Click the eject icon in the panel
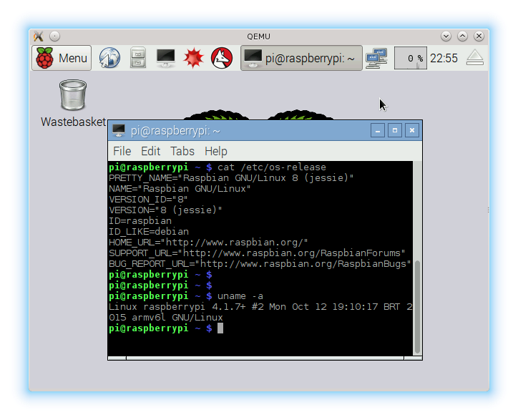Viewport: 518px width, 420px height. click(475, 58)
